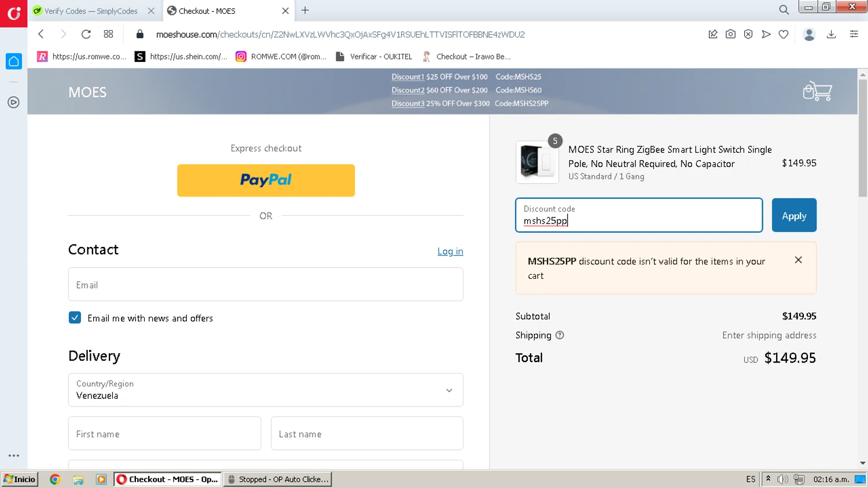868x488 pixels.
Task: Open the tab search magnifier icon
Action: click(x=784, y=10)
